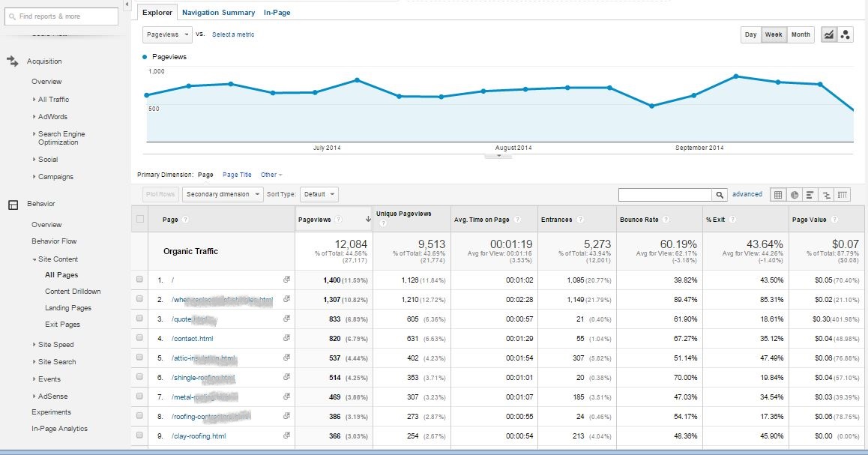Switch chart to line chart view
868x455 pixels.
tap(829, 34)
